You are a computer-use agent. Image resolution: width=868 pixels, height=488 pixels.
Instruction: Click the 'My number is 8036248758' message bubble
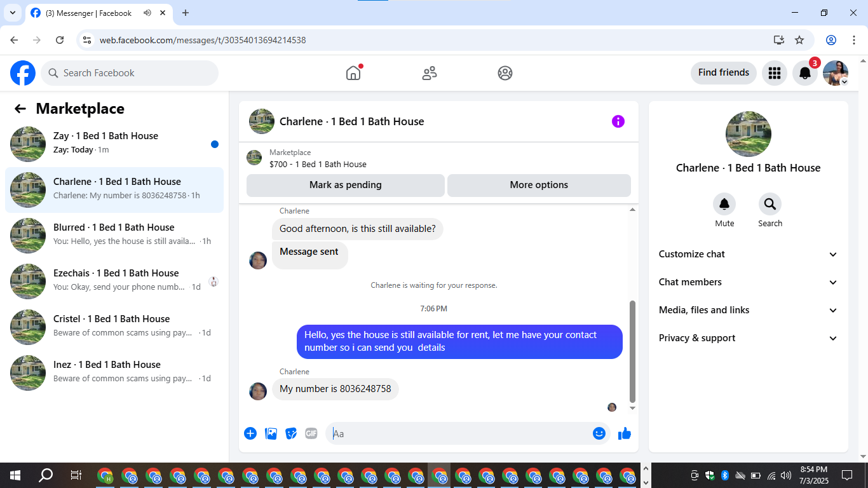(x=336, y=389)
